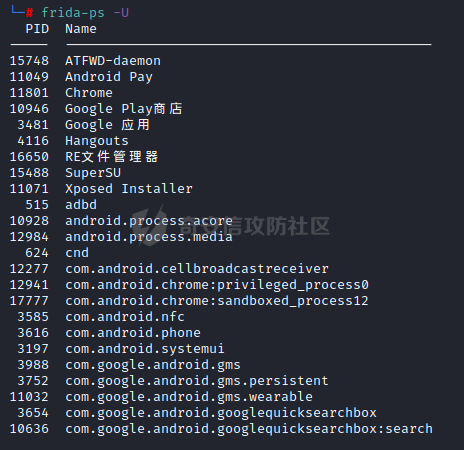The height and width of the screenshot is (450, 464).
Task: Select the Hangouts process name
Action: pos(97,141)
